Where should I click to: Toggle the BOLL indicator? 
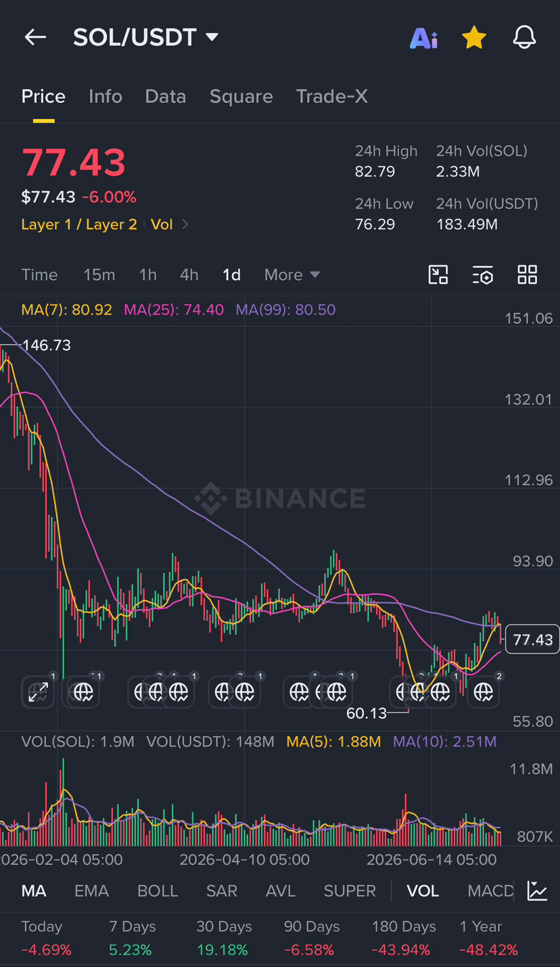pos(158,891)
